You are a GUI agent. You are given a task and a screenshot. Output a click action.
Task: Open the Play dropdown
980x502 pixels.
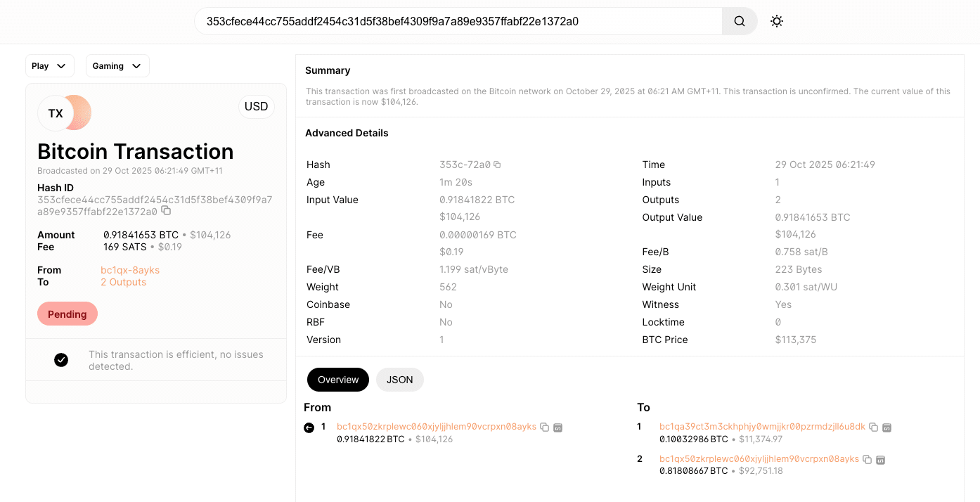point(49,66)
